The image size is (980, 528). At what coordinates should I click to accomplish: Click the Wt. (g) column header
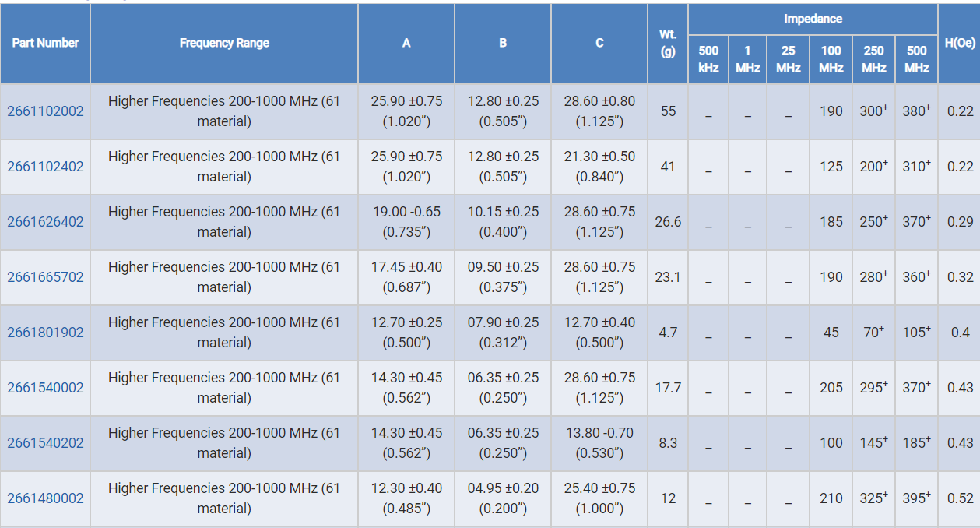(668, 44)
